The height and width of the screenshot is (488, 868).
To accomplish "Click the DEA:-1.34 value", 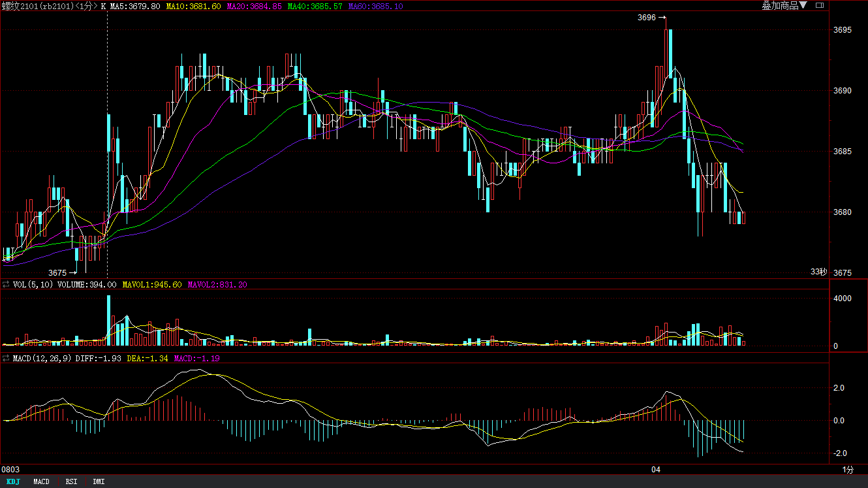I will click(x=147, y=359).
